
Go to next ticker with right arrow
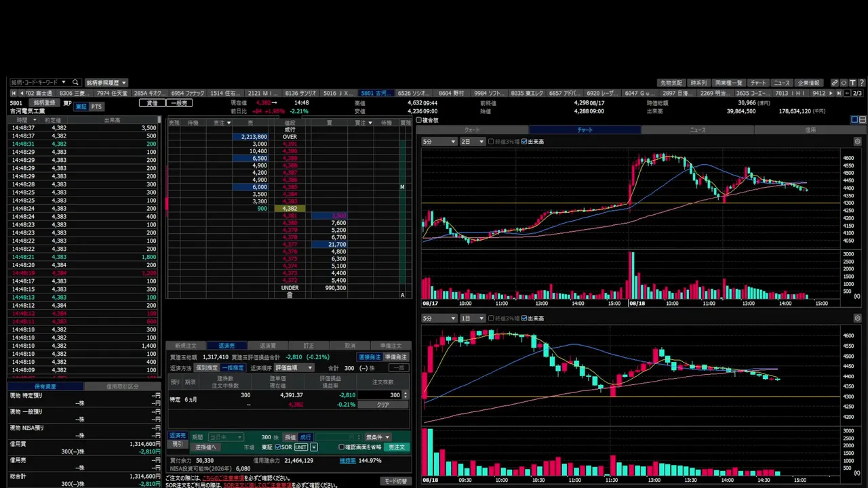tap(831, 93)
